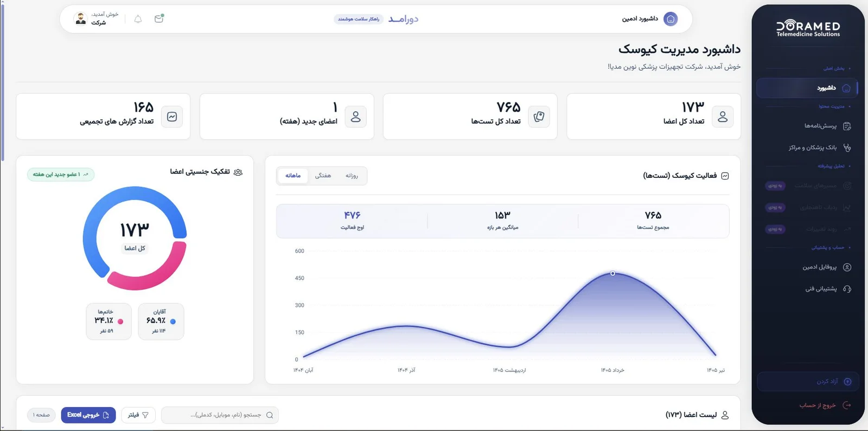The height and width of the screenshot is (431, 868).
Task: Click the "خروجی Excel" export button
Action: click(88, 415)
